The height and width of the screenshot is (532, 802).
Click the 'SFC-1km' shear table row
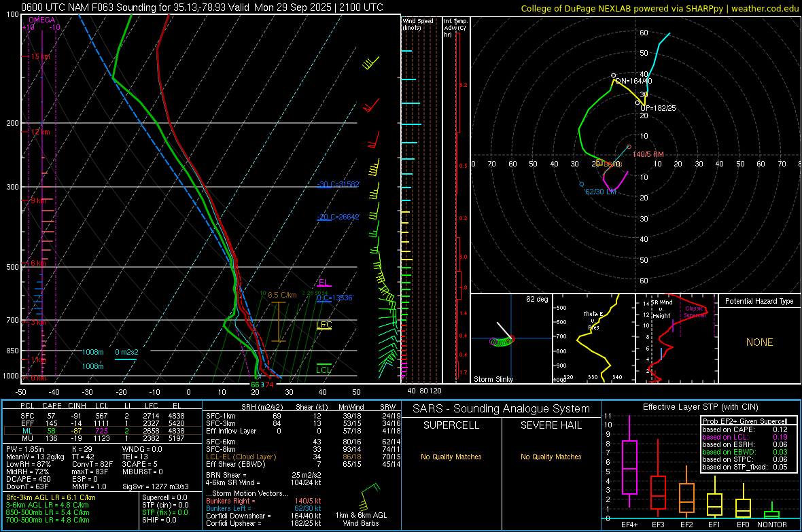tap(303, 416)
